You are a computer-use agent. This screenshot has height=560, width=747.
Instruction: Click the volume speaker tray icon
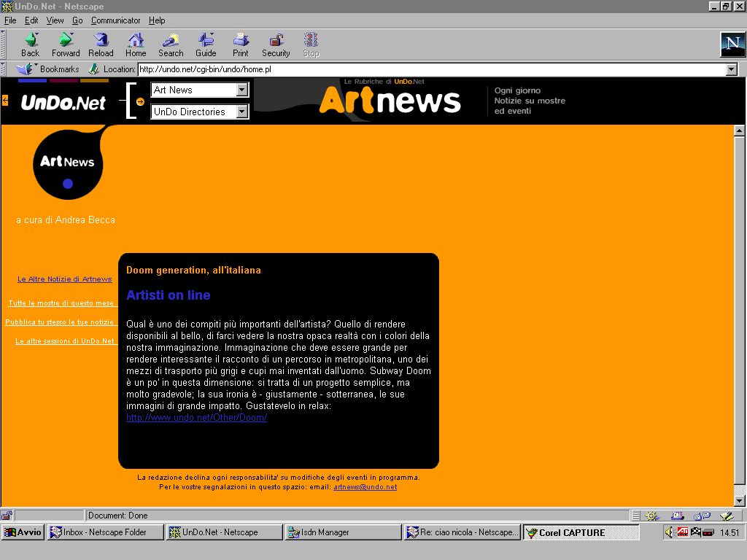coord(670,532)
